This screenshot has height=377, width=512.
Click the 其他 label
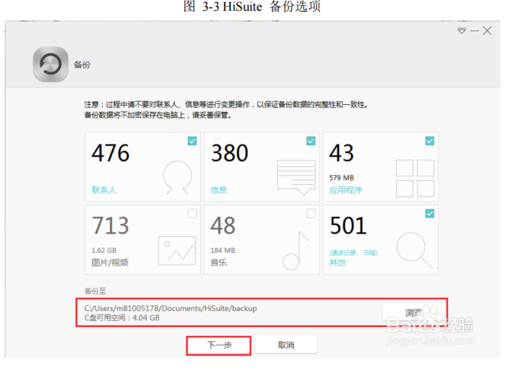pyautogui.click(x=338, y=262)
